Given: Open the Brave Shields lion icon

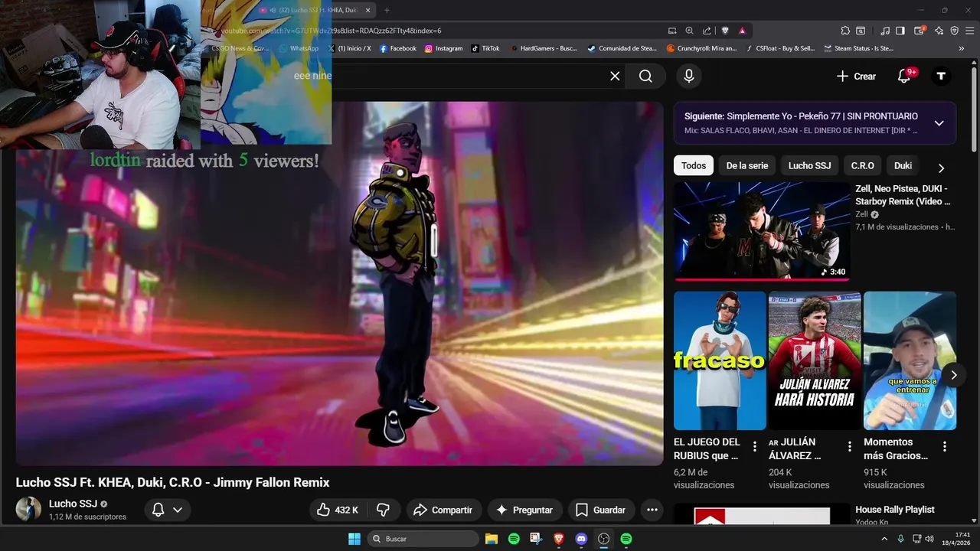Looking at the screenshot, I should point(725,31).
